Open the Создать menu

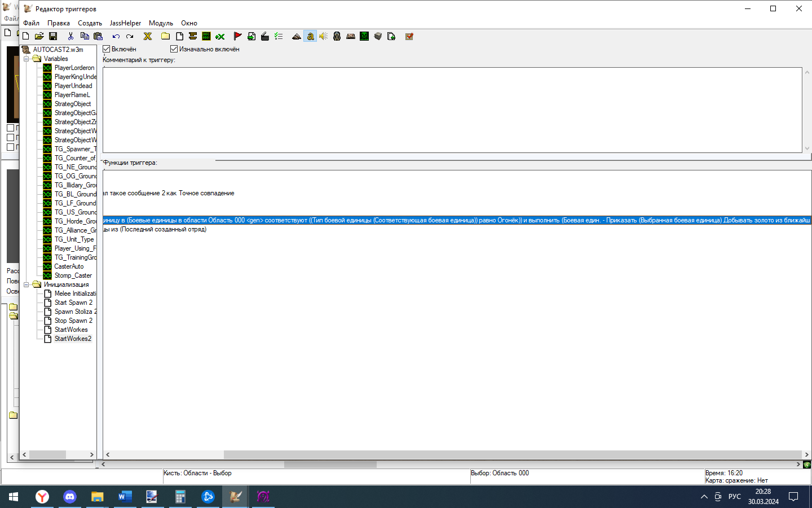pyautogui.click(x=90, y=23)
